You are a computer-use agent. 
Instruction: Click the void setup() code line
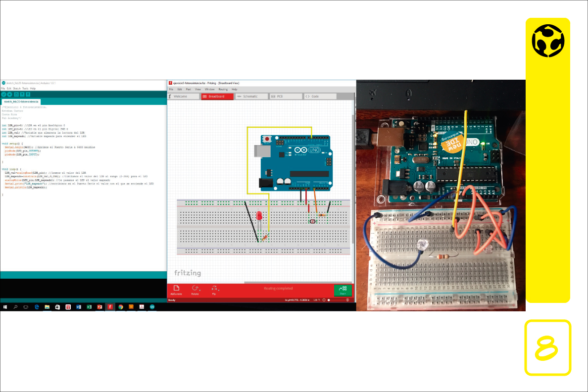pyautogui.click(x=12, y=144)
